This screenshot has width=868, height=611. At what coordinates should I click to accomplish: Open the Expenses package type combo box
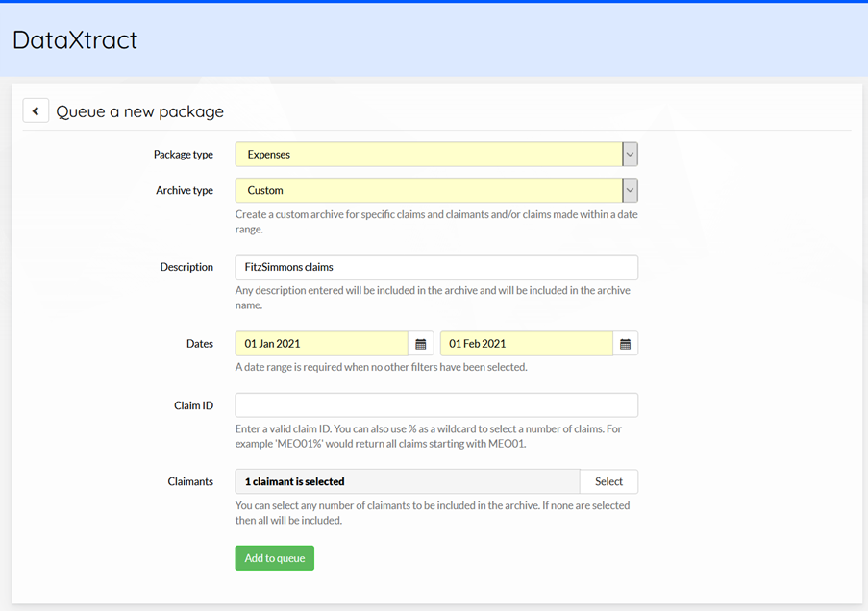(x=436, y=155)
